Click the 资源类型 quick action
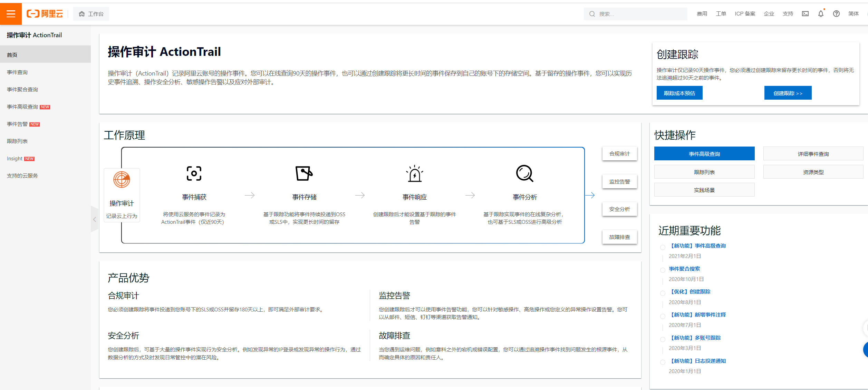Screen dimensions: 868x390 coord(813,172)
